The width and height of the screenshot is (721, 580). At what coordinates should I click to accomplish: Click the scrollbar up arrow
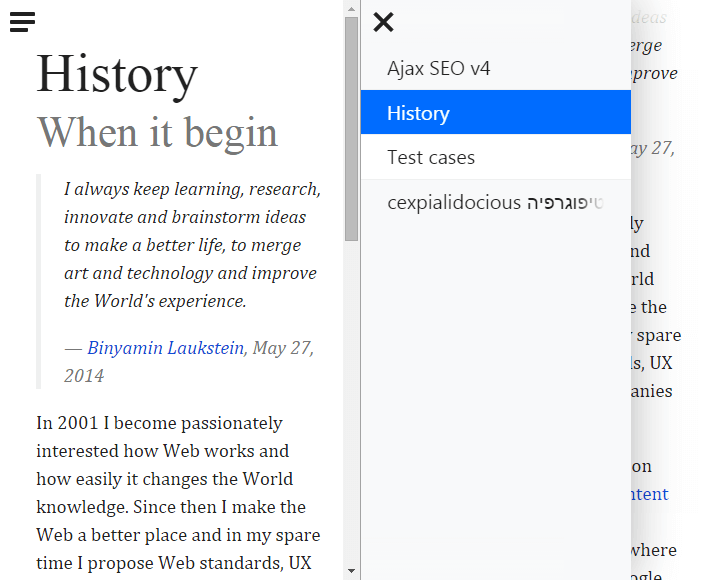pos(351,8)
